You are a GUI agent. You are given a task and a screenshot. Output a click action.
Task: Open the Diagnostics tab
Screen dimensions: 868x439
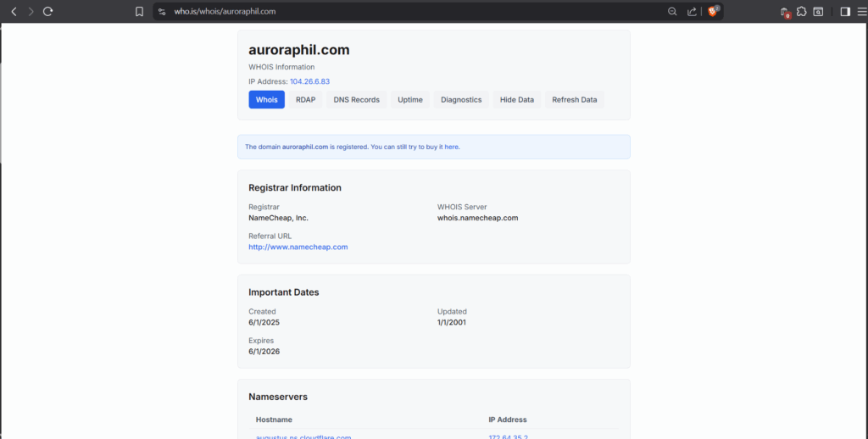pos(461,100)
